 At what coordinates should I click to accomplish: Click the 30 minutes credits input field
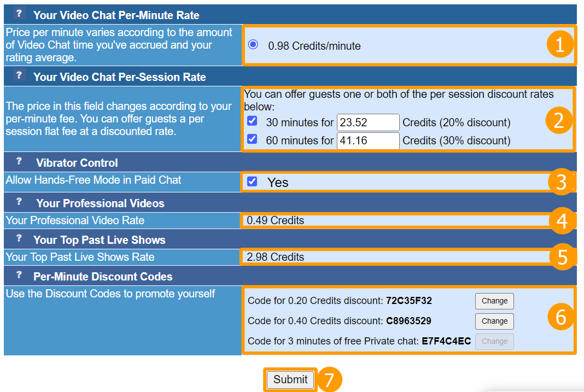[x=368, y=122]
